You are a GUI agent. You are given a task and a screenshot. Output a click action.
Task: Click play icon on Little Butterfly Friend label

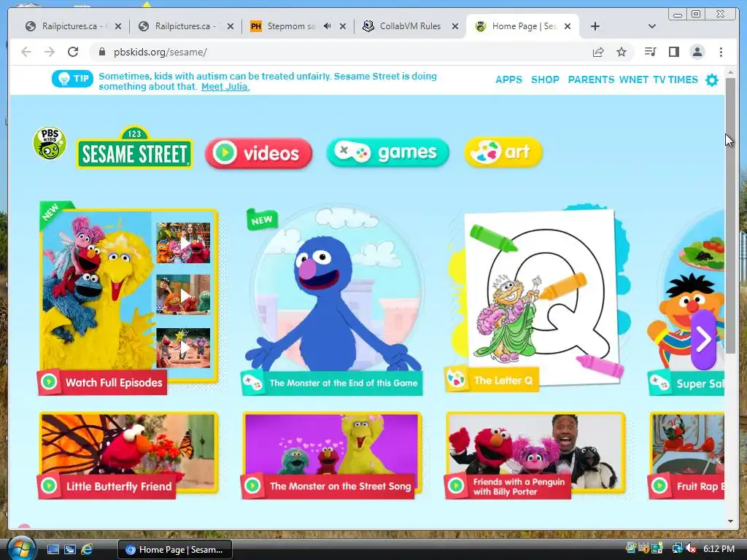point(49,486)
